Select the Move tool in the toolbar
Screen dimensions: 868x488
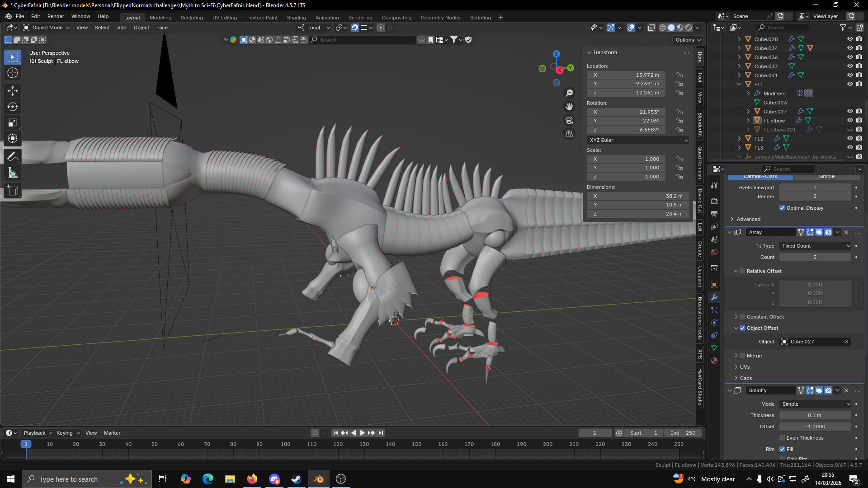click(13, 91)
